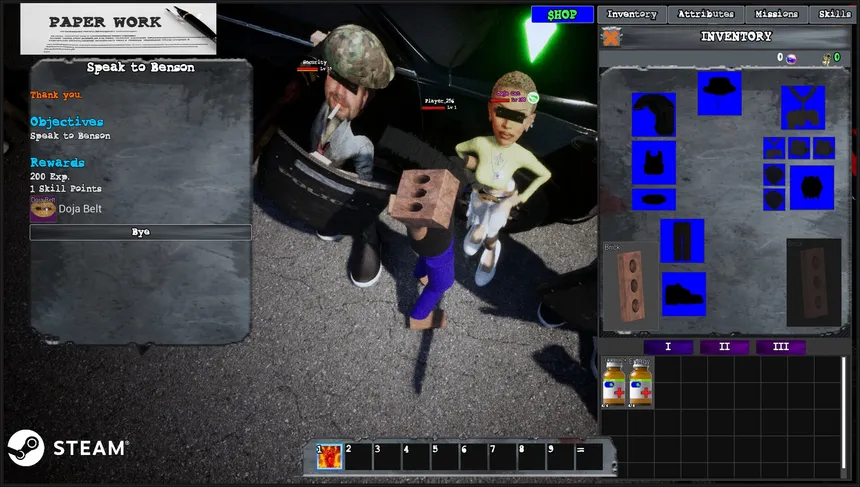Select the vest body armor slot
The height and width of the screenshot is (487, 860).
coord(654,163)
